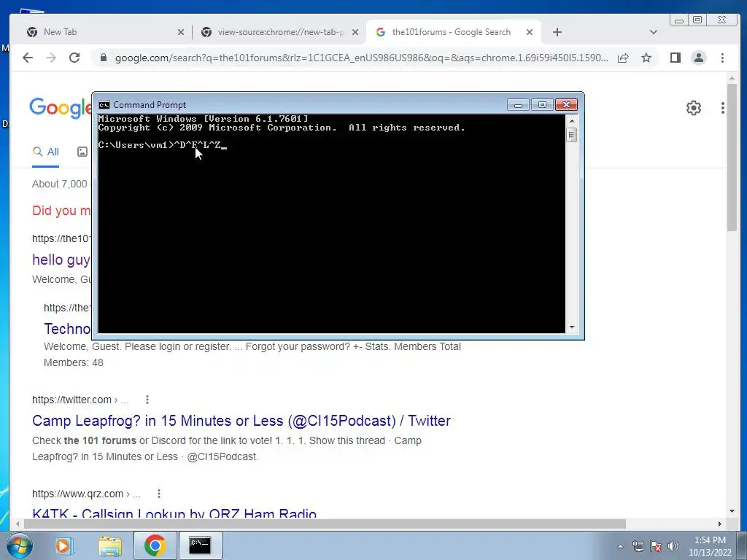
Task: Share this page via the share icon
Action: pyautogui.click(x=623, y=58)
